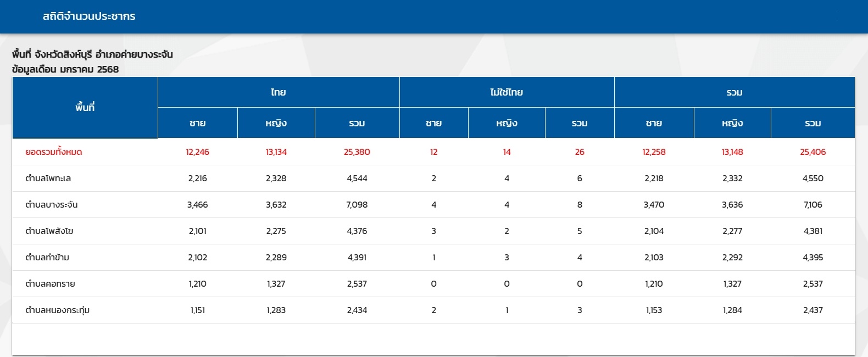Click the grand total value 25,406
The width and height of the screenshot is (868, 357).
coord(813,152)
